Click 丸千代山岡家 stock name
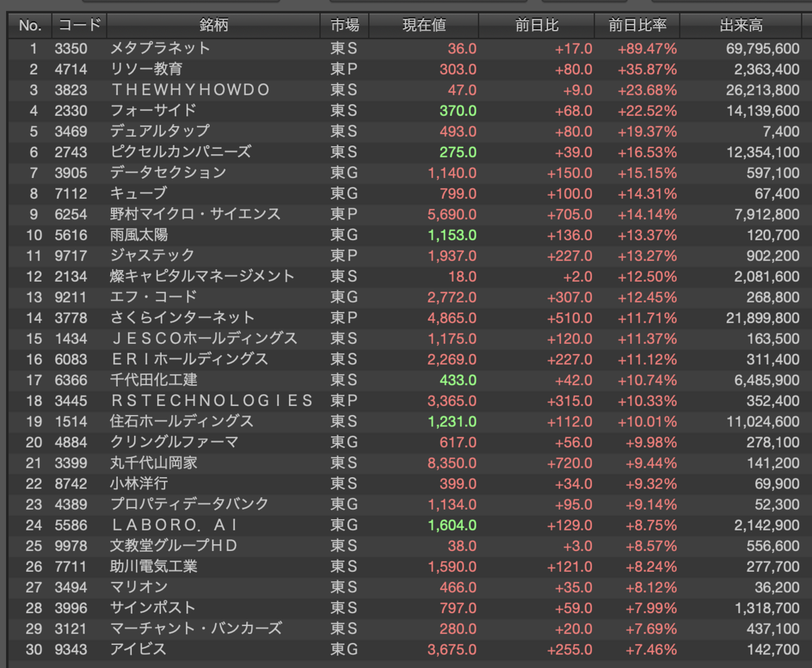Image resolution: width=812 pixels, height=668 pixels. click(x=154, y=463)
